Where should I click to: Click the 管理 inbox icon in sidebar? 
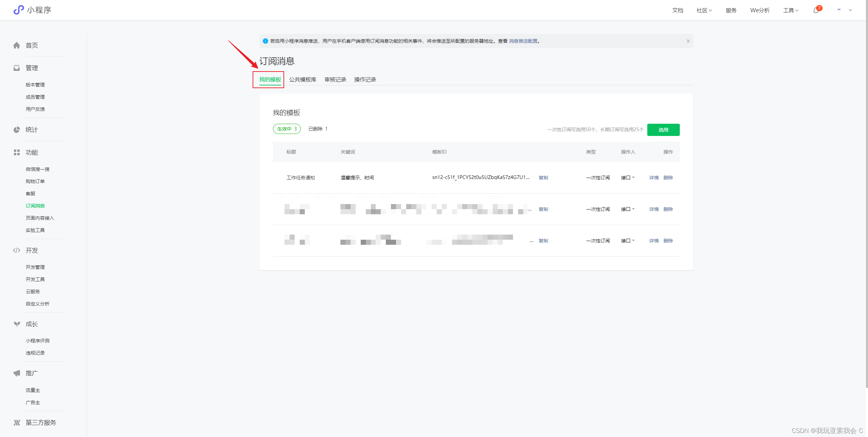pyautogui.click(x=17, y=68)
